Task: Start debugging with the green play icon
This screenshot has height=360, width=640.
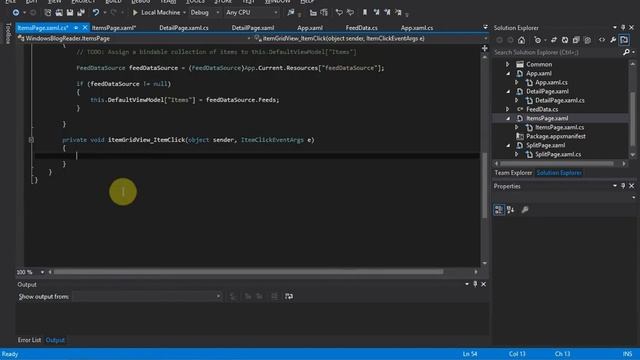Action: (135, 13)
